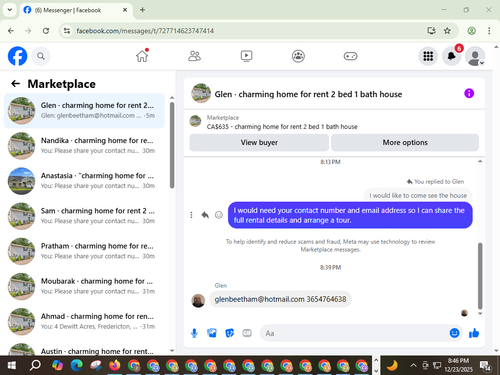
Task: Focus the Aa message input field
Action: point(353,333)
